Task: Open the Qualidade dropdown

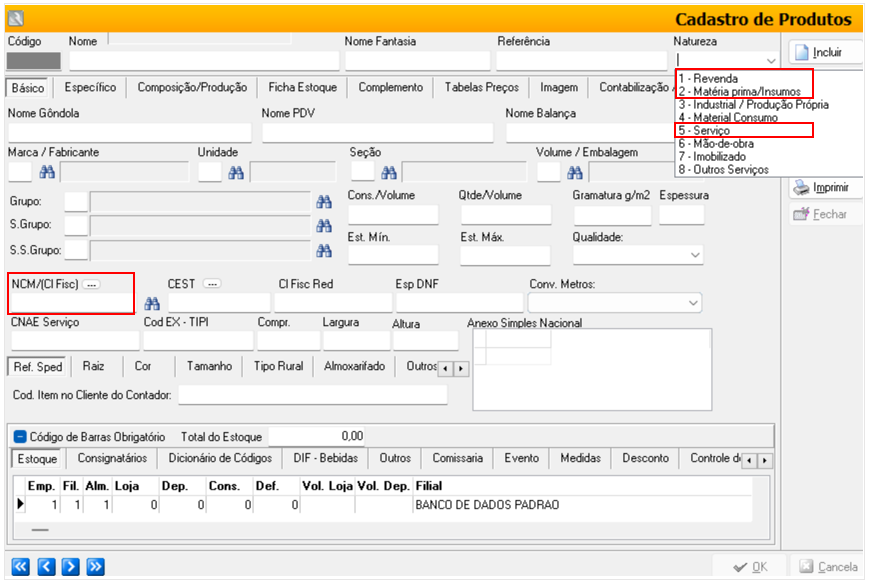Action: tap(694, 255)
